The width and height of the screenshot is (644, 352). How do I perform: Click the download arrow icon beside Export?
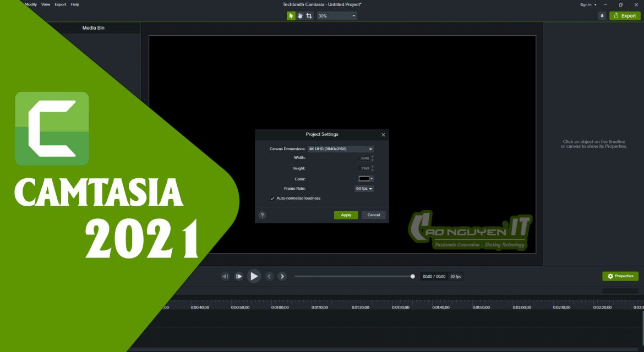tap(602, 16)
